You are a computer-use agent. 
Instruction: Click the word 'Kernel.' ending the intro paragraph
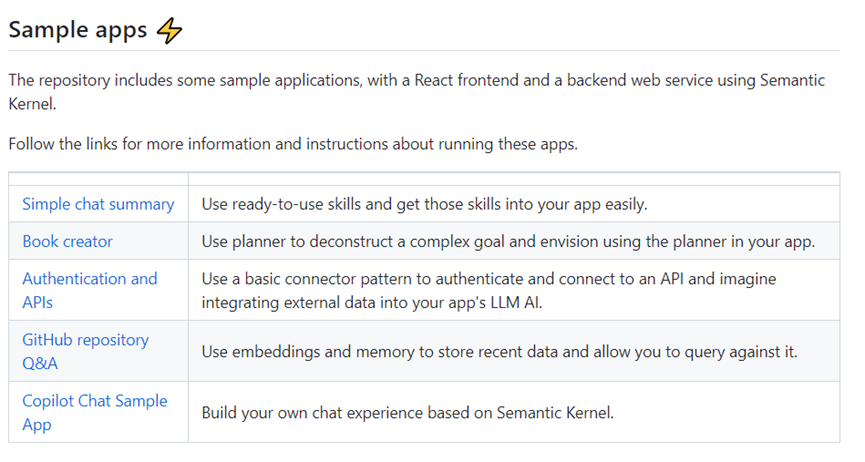(33, 104)
